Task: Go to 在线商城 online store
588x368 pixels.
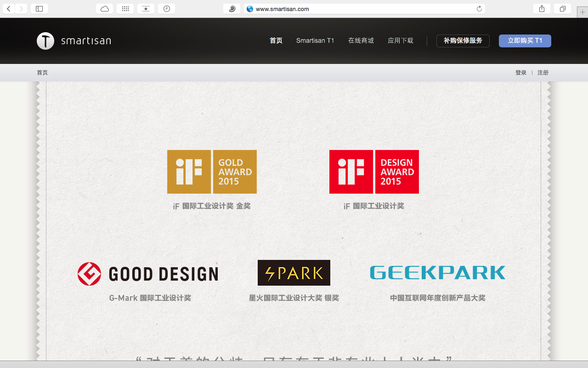Action: coord(361,40)
